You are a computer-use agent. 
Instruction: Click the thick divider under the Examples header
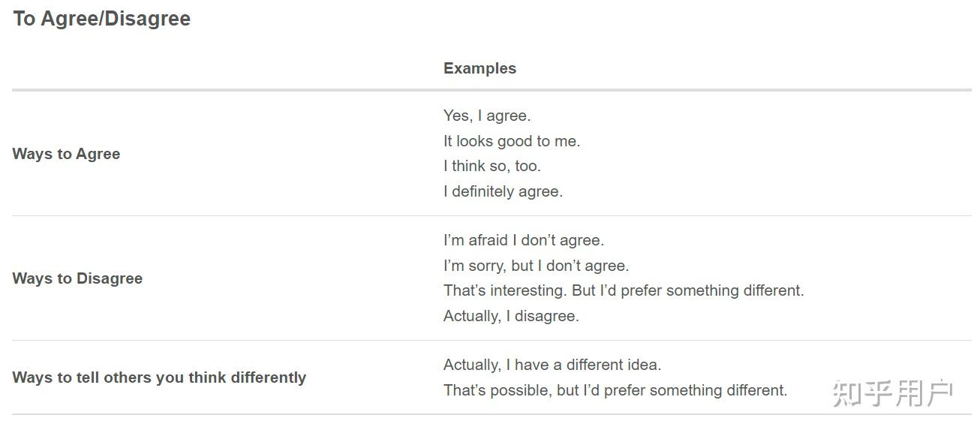[492, 91]
